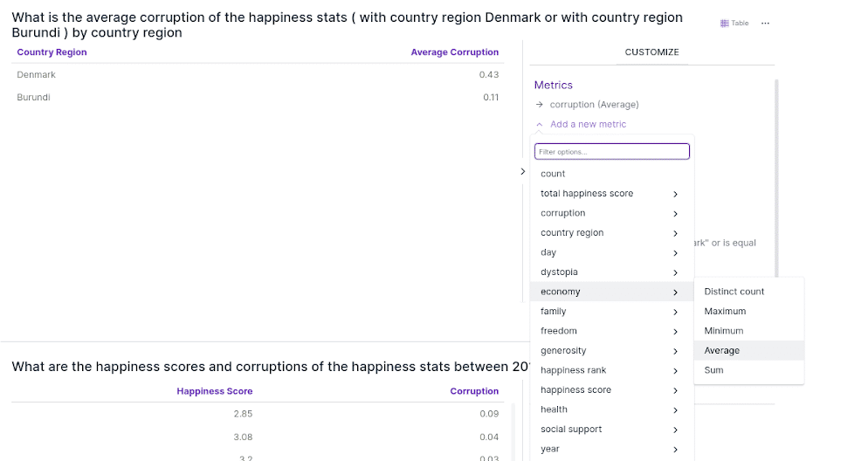Click Add a new metric link

(588, 125)
